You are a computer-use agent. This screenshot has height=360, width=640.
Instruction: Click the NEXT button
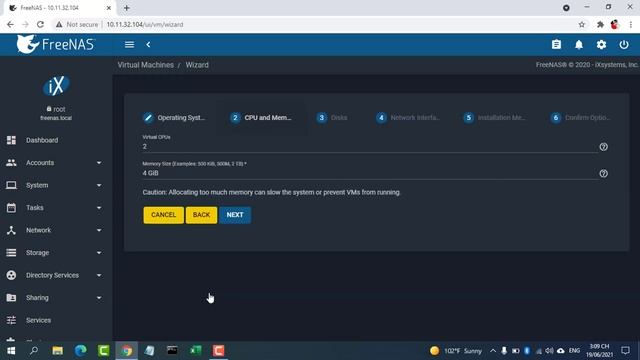point(235,215)
